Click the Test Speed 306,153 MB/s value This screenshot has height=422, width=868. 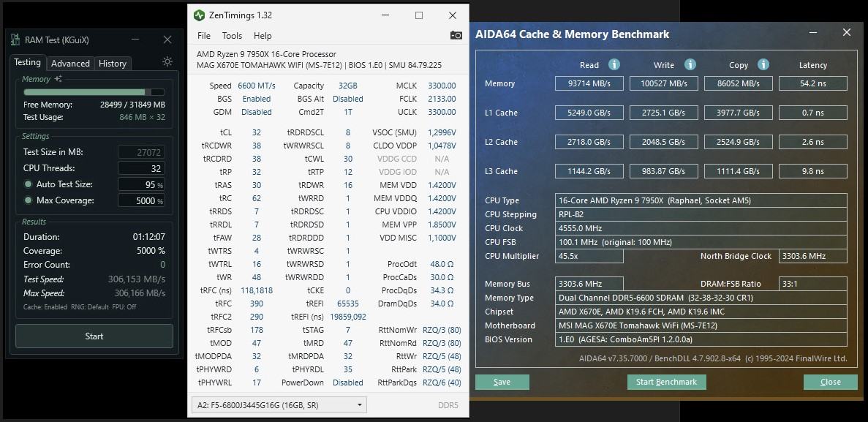pyautogui.click(x=136, y=279)
